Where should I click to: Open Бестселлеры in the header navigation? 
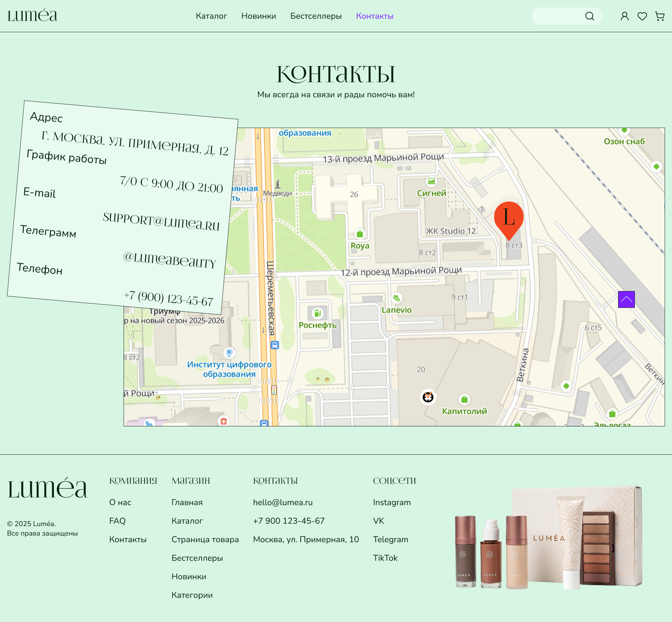coord(316,16)
